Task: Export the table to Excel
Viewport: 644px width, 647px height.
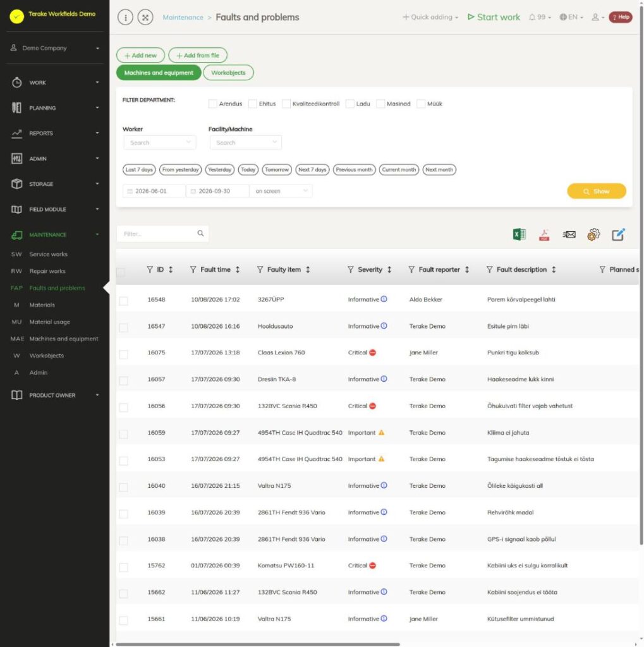Action: click(x=519, y=234)
